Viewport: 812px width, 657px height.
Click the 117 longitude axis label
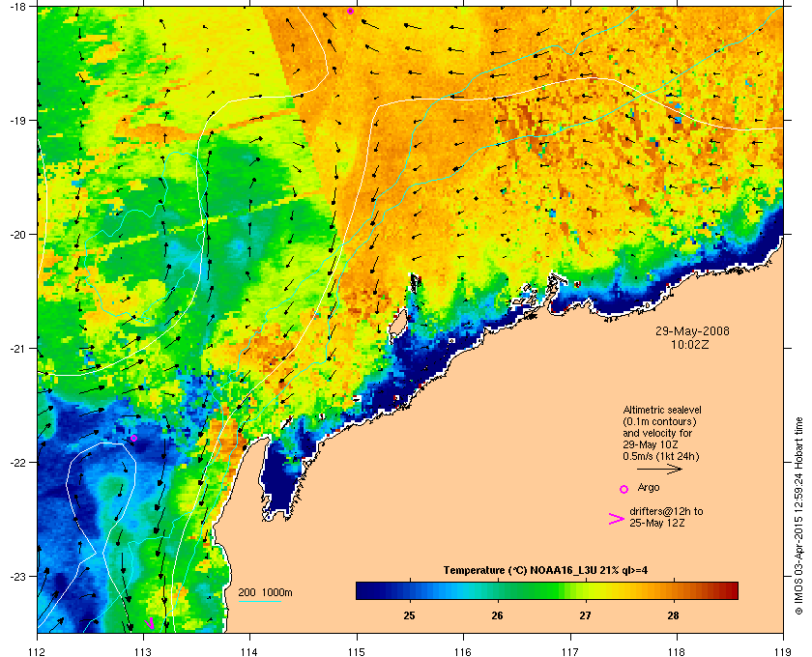pyautogui.click(x=570, y=651)
